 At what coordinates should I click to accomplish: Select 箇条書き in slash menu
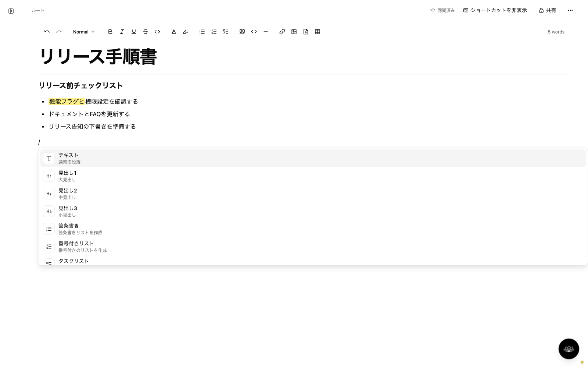(x=313, y=229)
